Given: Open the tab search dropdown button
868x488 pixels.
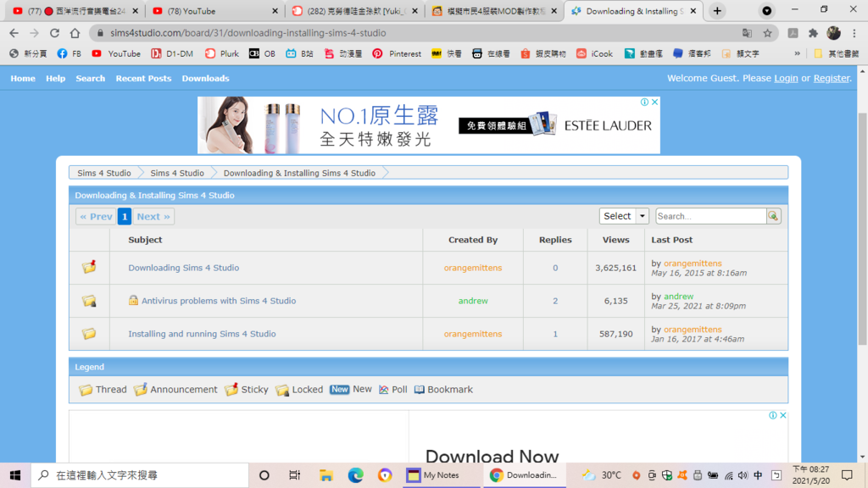Looking at the screenshot, I should [x=766, y=11].
